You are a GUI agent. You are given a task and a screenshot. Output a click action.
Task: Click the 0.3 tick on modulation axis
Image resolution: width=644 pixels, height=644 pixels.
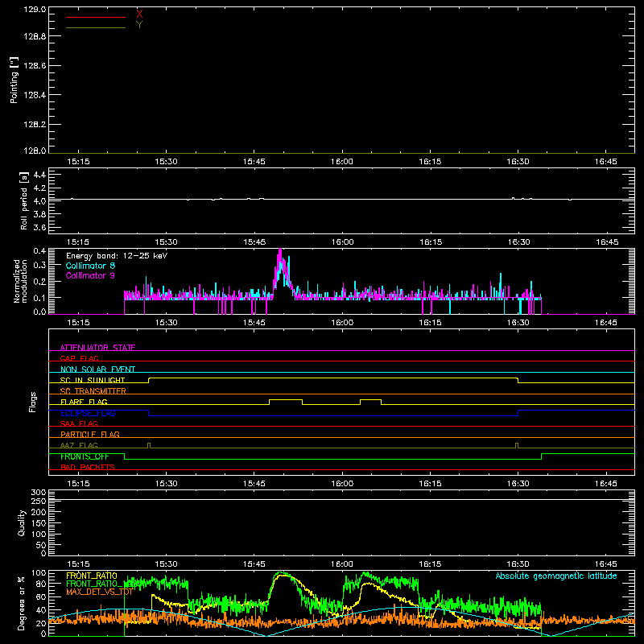click(39, 265)
